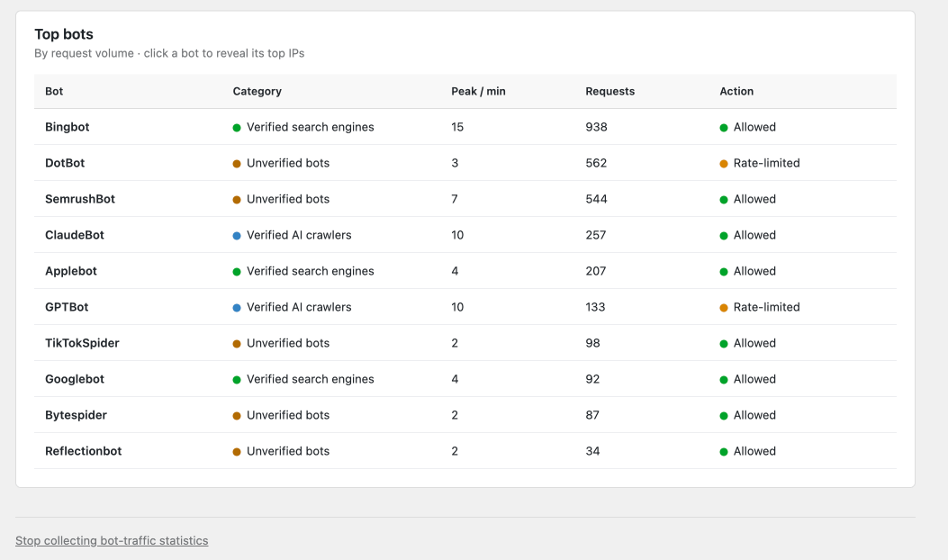Click SemrushBot's Unverified bots category
This screenshot has height=560, width=948.
281,199
